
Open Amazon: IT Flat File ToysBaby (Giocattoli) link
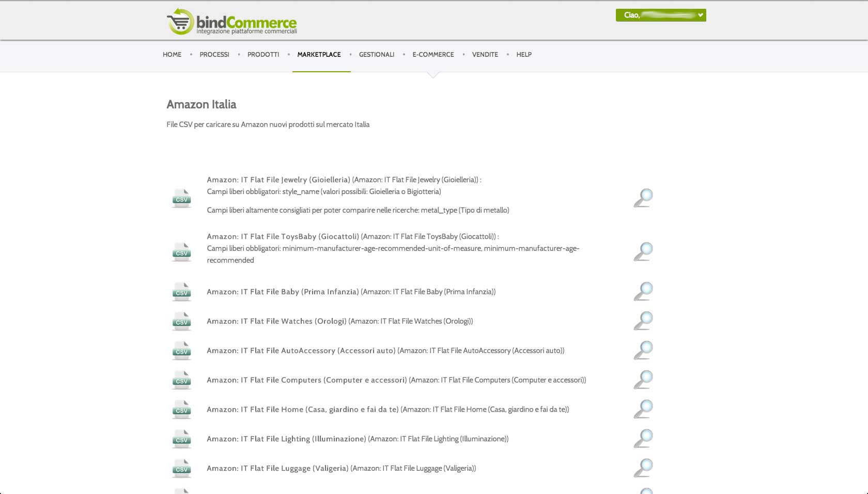[x=283, y=236]
